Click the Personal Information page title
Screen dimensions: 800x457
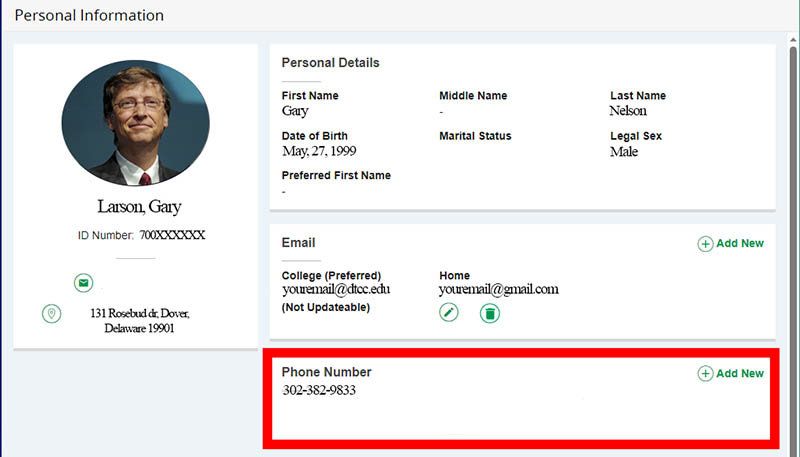pos(89,15)
